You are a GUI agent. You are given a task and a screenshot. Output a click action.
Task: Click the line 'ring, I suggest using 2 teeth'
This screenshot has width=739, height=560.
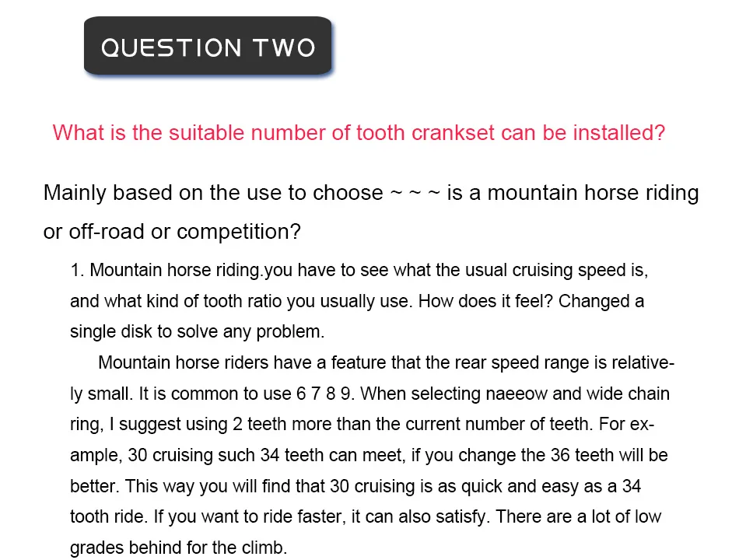(362, 424)
